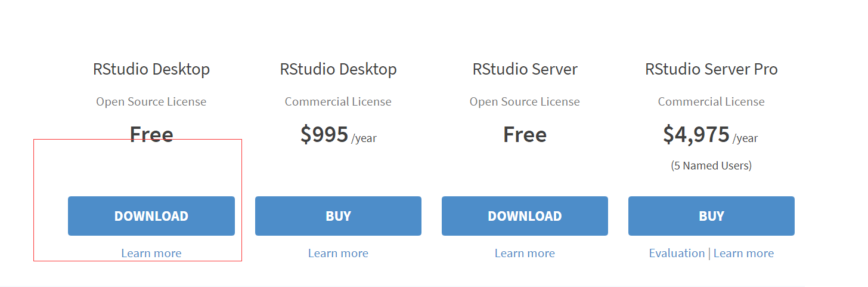Open the Evaluation link for Server Pro
Viewport: 868px width, 287px height.
pyautogui.click(x=677, y=253)
